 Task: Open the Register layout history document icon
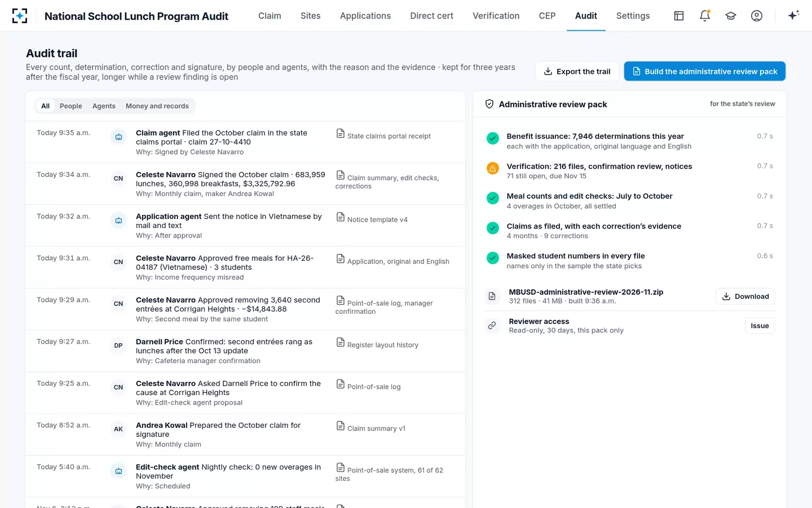click(341, 343)
